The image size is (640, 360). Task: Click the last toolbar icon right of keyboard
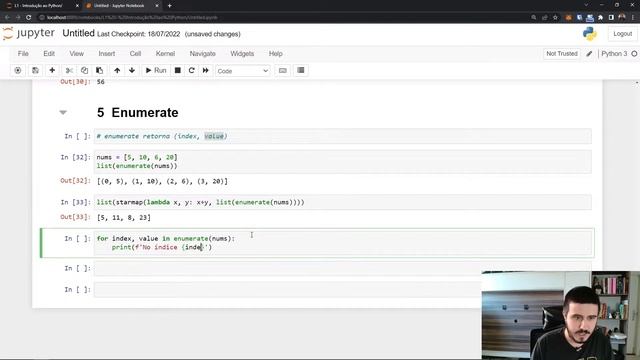pyautogui.click(x=301, y=71)
